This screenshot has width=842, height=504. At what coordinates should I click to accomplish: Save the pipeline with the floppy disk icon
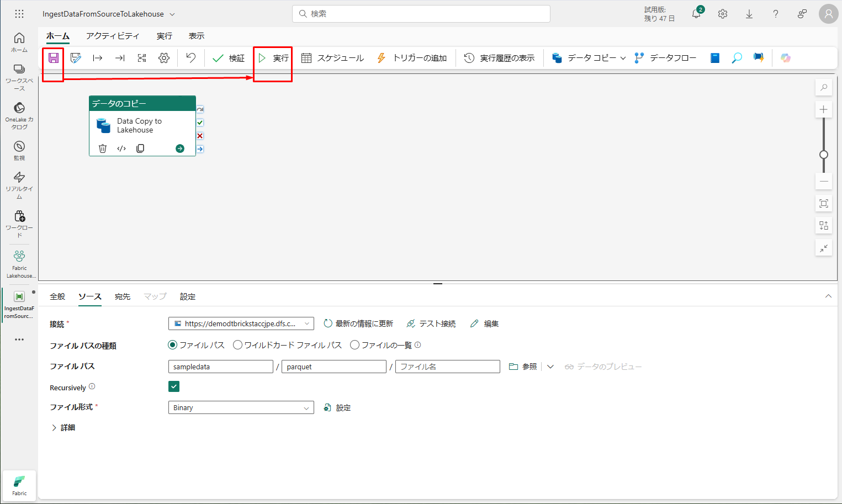click(54, 58)
